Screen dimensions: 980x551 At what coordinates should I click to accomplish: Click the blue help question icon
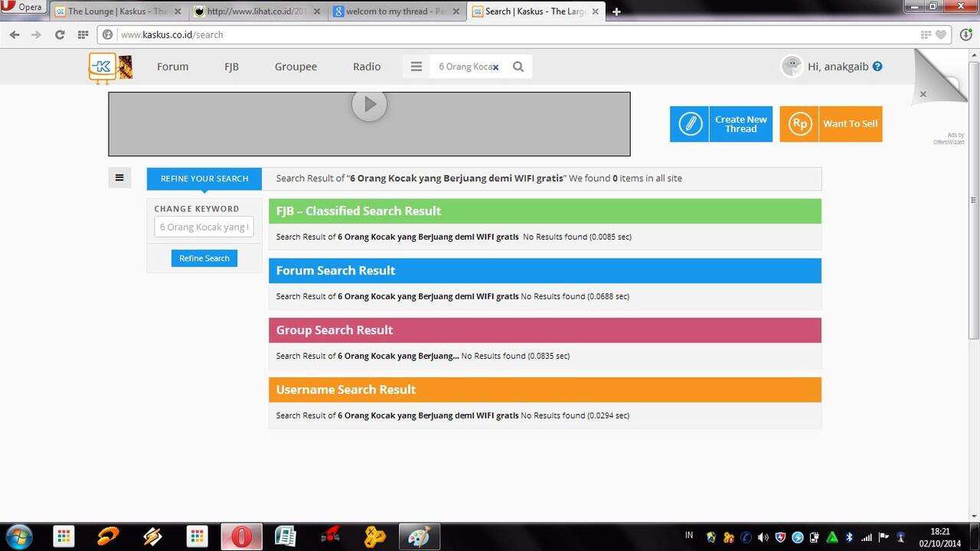(x=877, y=67)
